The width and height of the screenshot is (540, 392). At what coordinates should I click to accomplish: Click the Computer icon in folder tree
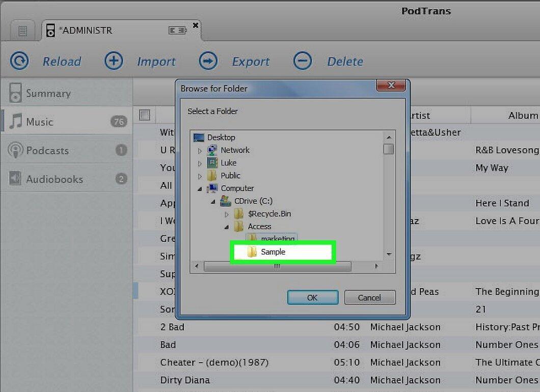pos(212,188)
